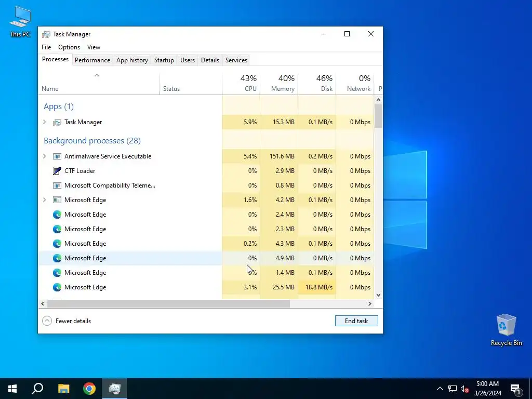Open the notification center
This screenshot has width=532, height=399.
515,389
